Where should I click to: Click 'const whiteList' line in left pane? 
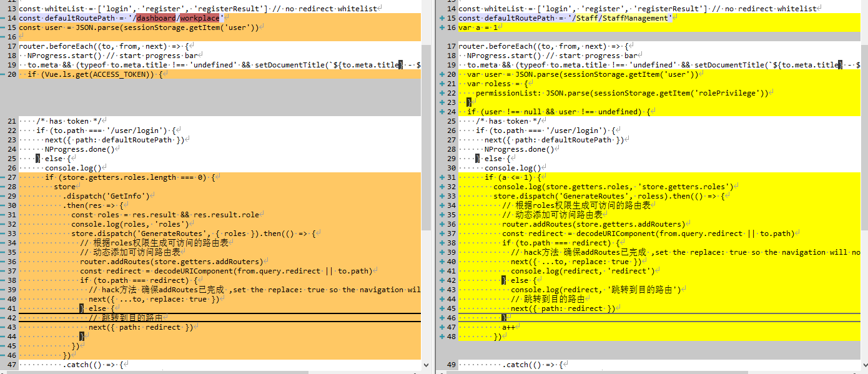199,9
